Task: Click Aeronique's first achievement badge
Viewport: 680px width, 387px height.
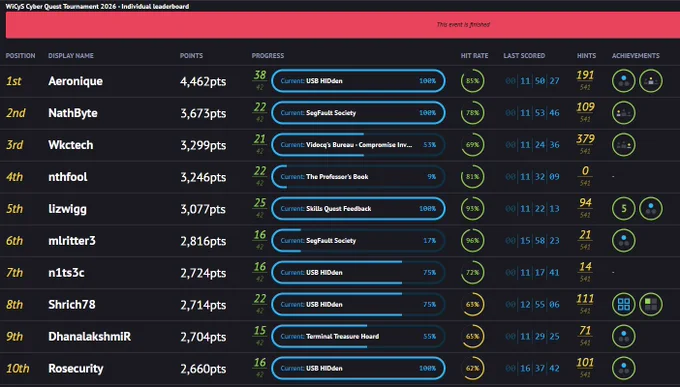Action: [624, 81]
